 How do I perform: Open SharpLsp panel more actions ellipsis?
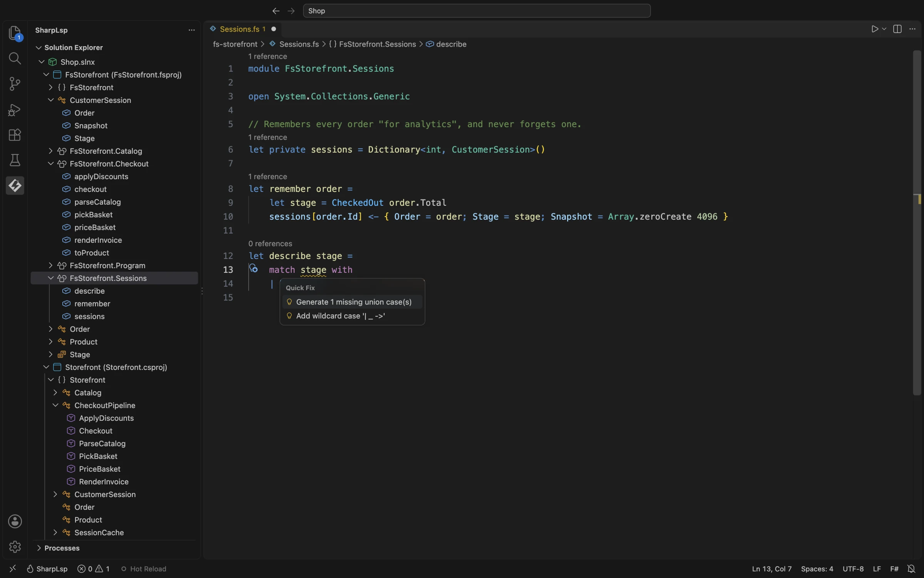tap(191, 30)
